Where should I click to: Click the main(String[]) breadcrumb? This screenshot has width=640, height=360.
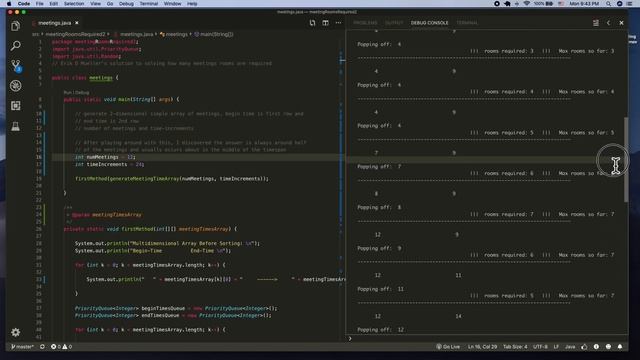(217, 34)
